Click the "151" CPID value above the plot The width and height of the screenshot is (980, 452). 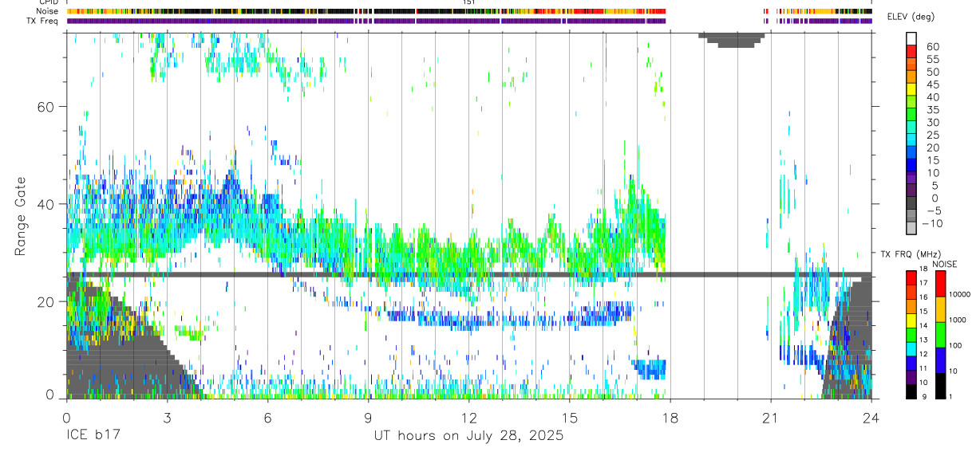pyautogui.click(x=469, y=2)
